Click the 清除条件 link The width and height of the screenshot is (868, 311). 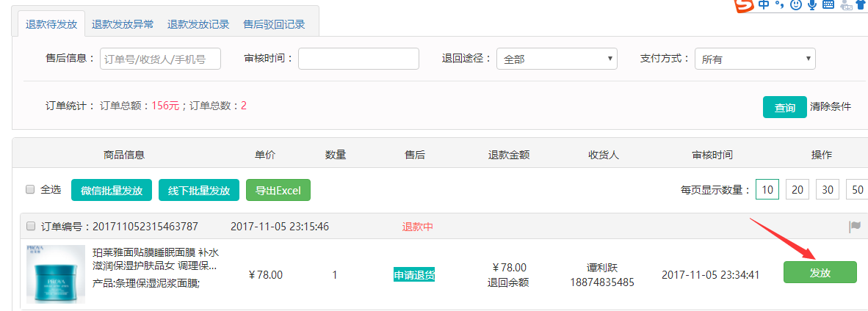point(831,107)
